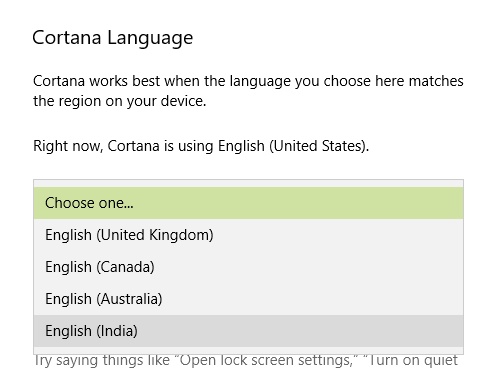Image resolution: width=489 pixels, height=371 pixels.
Task: Click the words 'English (United States)' in the status line
Action: [293, 146]
